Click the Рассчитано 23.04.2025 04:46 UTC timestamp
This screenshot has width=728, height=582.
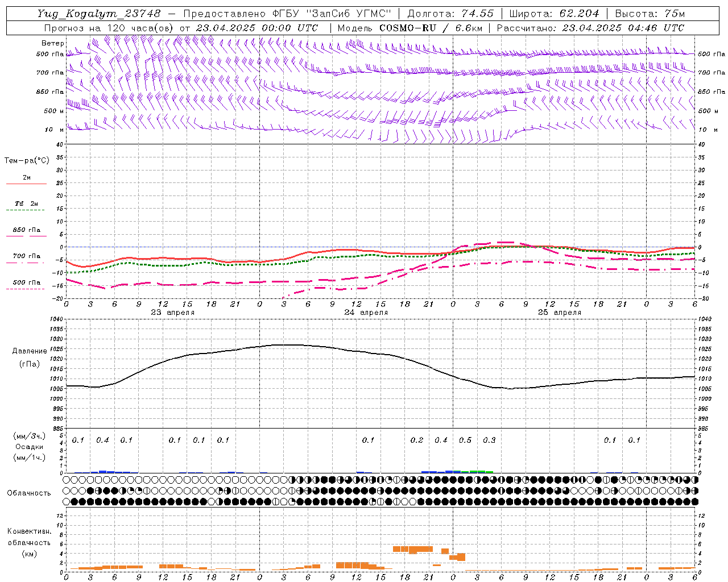[x=590, y=28]
